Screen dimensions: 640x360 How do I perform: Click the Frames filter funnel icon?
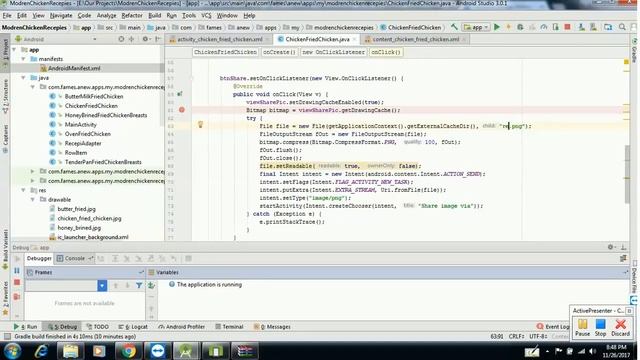[x=139, y=285]
